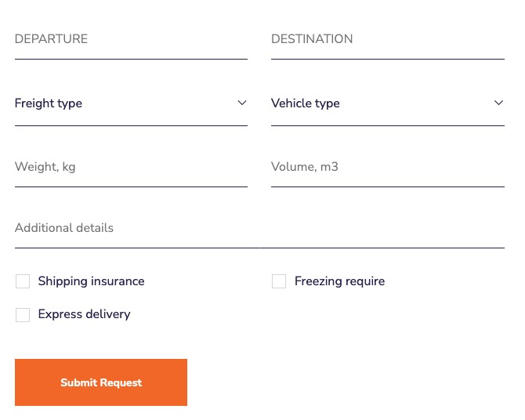Click the chevron arrow beside Vehicle type
This screenshot has height=420, width=525.
(498, 103)
